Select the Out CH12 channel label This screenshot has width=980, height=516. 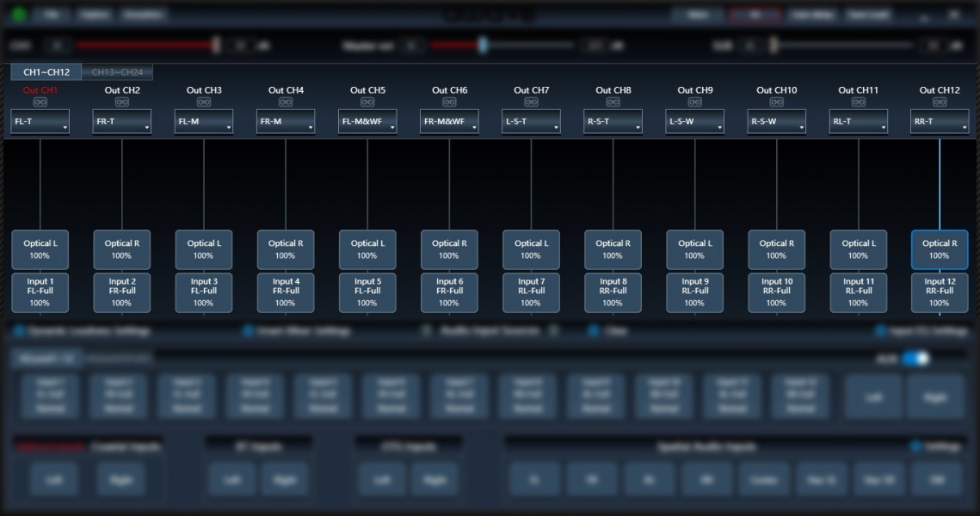[940, 90]
